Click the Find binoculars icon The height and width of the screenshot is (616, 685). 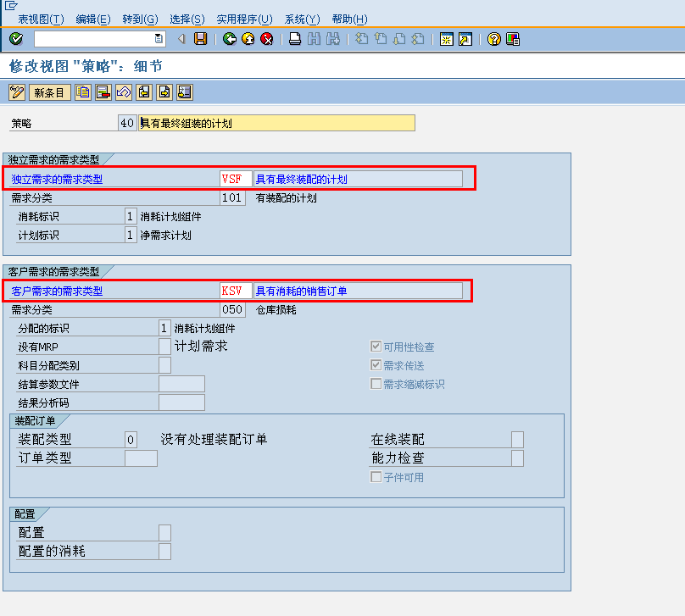coord(314,39)
